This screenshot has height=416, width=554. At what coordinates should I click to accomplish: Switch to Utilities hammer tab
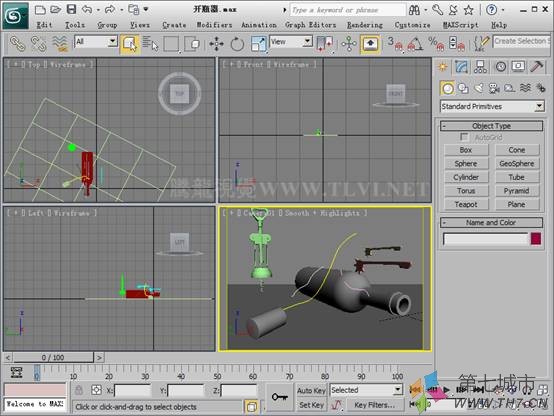tap(537, 66)
